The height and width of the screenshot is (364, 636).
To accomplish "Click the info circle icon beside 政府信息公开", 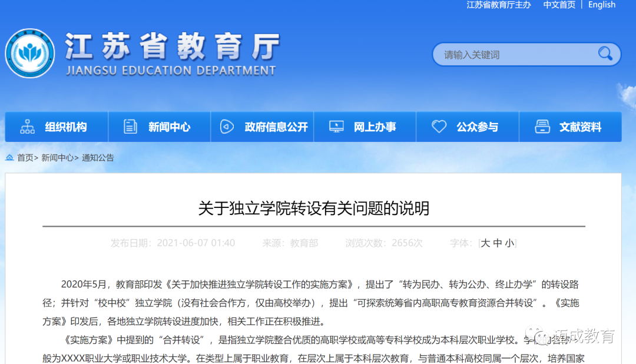I will pos(226,126).
